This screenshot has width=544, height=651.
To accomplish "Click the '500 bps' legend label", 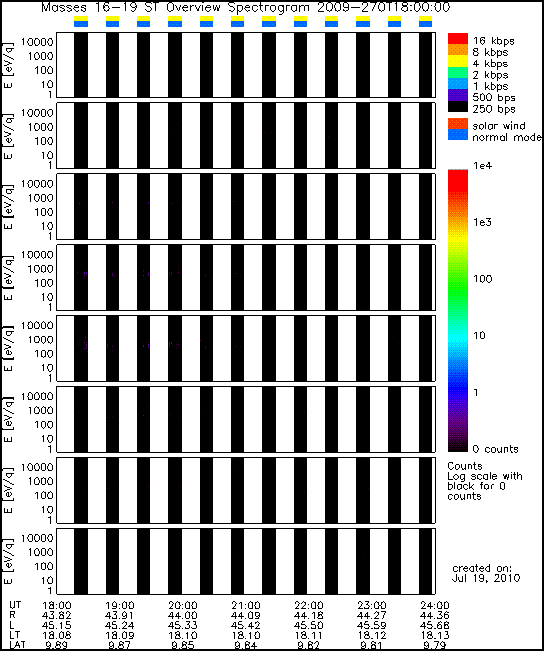I will click(x=494, y=98).
